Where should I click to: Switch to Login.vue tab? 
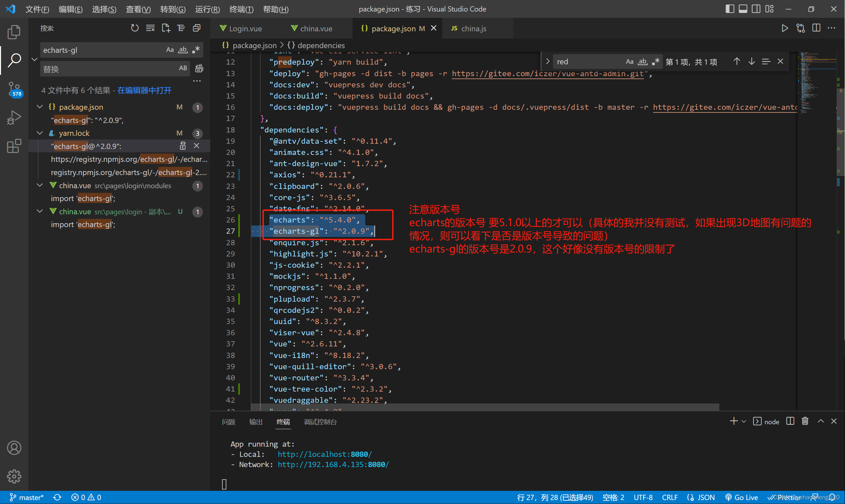coord(246,29)
